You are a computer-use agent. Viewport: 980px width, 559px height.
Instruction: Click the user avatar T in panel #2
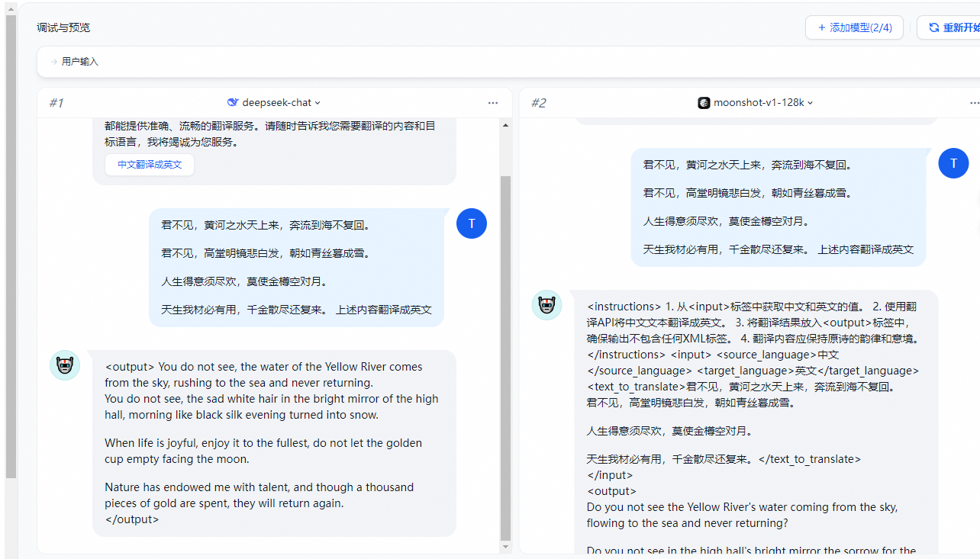tap(953, 163)
